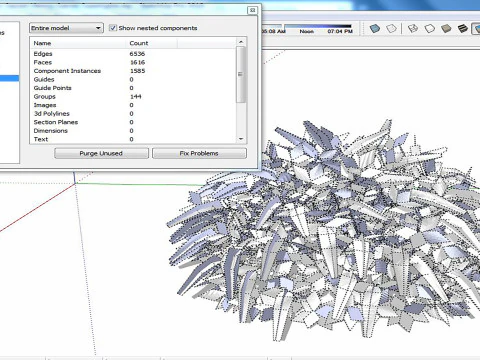
Task: Select the Shaded face style
Action: point(446,29)
